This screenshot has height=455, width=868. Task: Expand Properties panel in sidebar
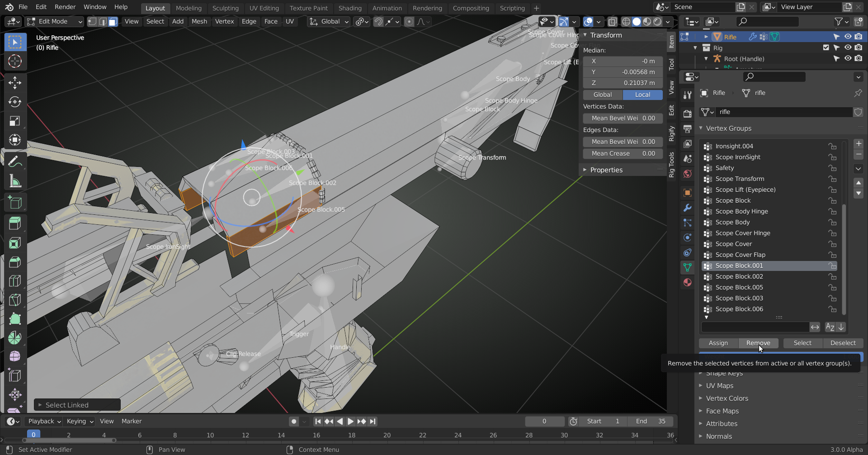(606, 170)
